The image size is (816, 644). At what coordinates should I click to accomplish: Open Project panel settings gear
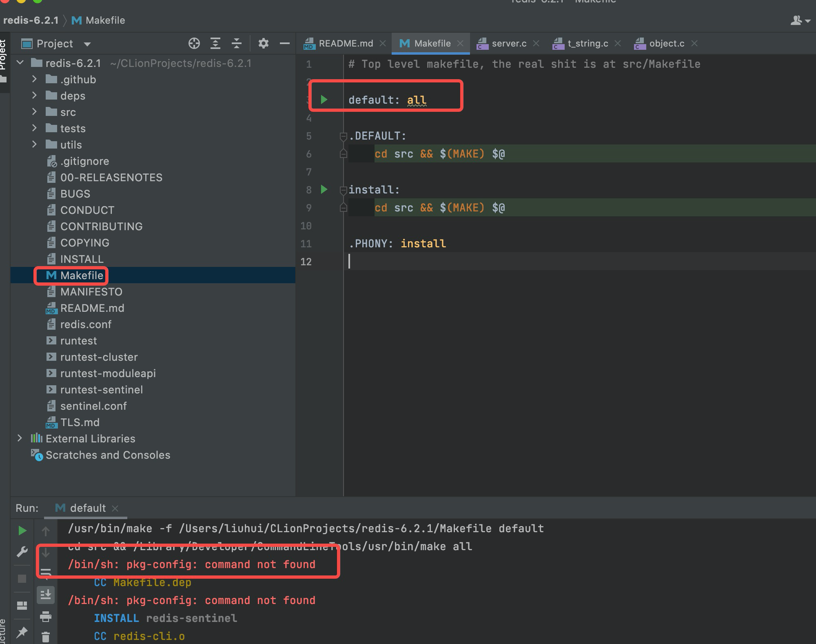(x=264, y=43)
